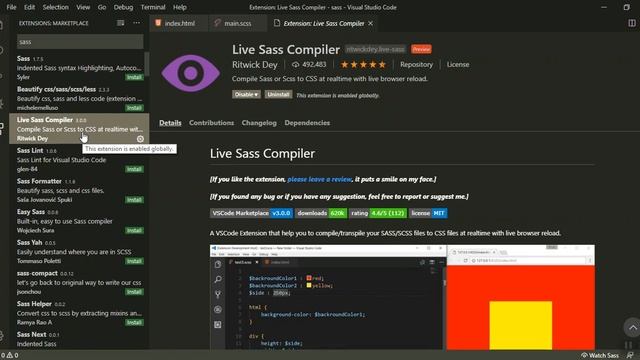
Task: Install the Sass Lint extension
Action: [134, 169]
